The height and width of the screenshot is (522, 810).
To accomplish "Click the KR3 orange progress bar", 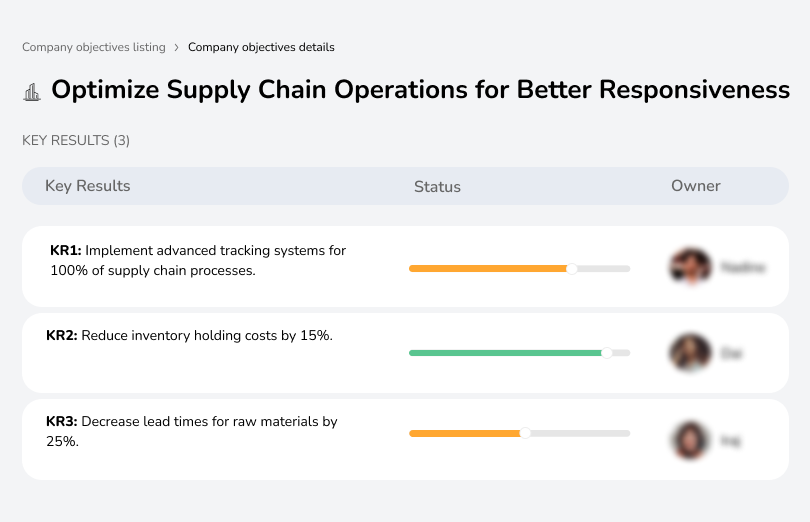I will [465, 433].
